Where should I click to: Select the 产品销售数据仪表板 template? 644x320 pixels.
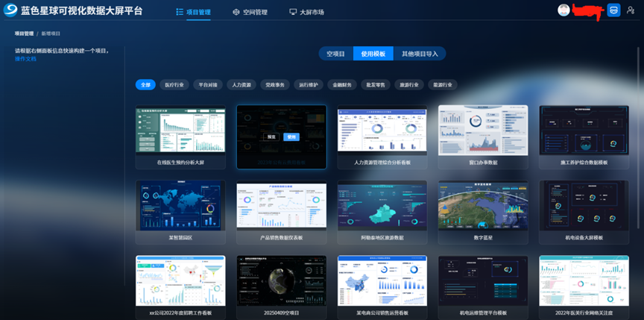tap(281, 213)
